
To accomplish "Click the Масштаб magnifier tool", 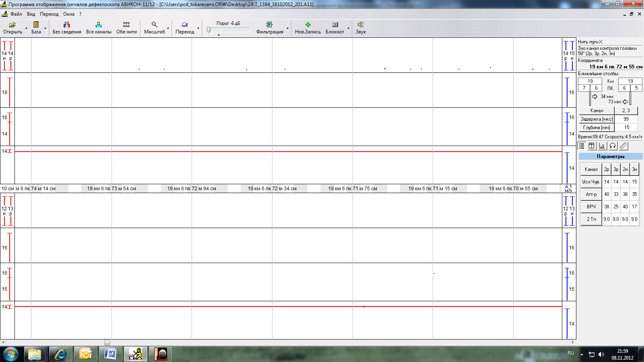I will (x=155, y=28).
